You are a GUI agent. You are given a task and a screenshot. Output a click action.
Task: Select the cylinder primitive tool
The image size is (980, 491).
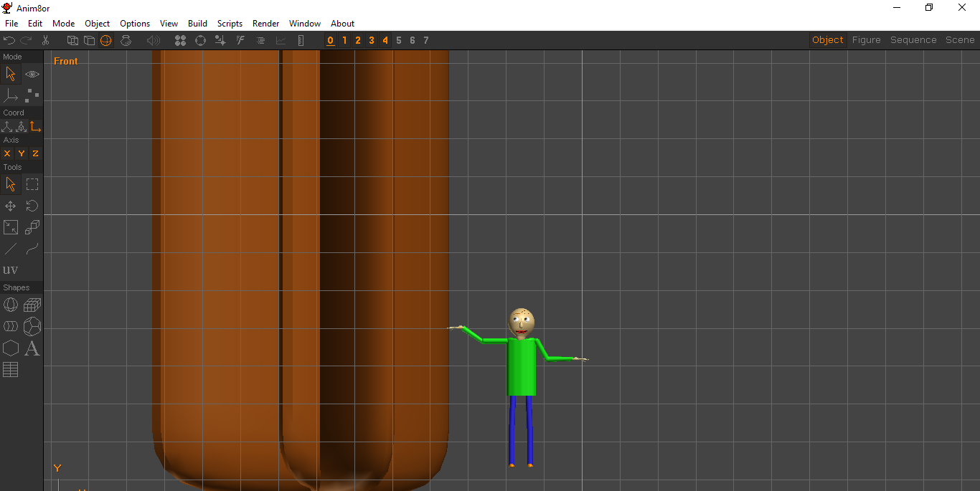pos(10,326)
